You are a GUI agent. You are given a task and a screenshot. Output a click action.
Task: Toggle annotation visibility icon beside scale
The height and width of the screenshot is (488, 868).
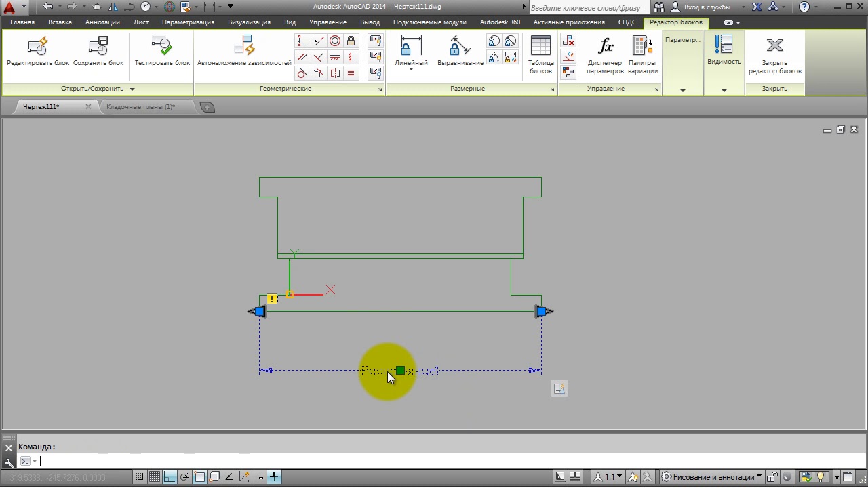tap(632, 477)
